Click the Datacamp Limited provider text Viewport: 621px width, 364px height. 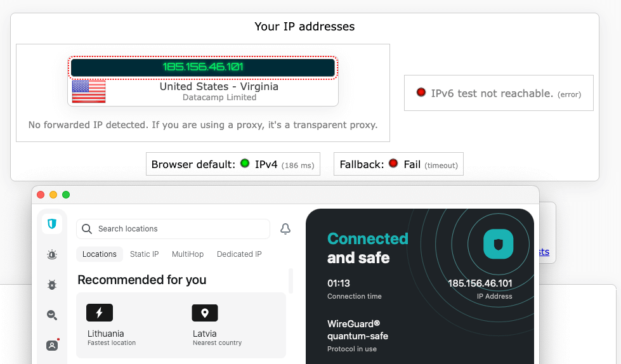click(x=219, y=98)
